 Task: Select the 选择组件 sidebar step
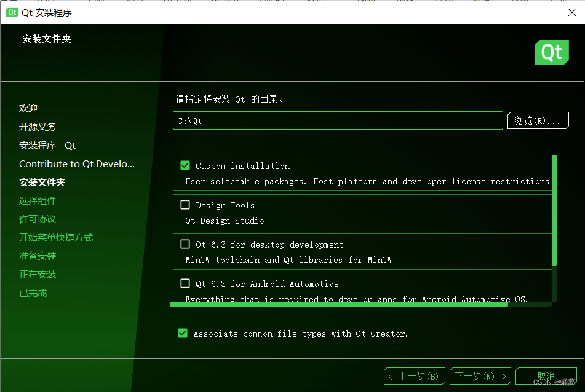(38, 201)
